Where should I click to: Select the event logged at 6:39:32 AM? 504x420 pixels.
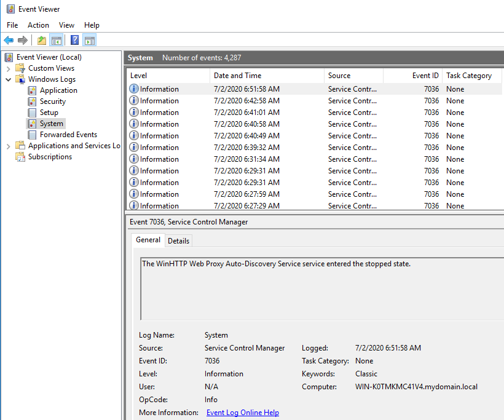coord(246,148)
